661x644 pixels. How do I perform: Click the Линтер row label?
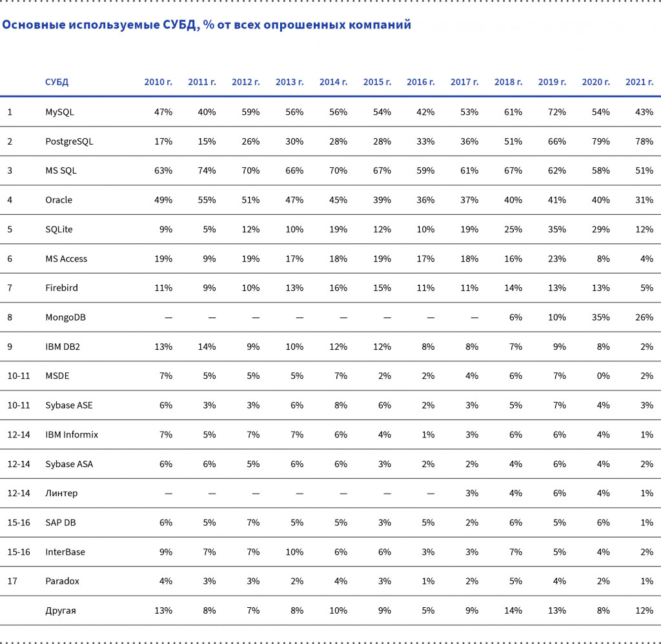(x=61, y=493)
